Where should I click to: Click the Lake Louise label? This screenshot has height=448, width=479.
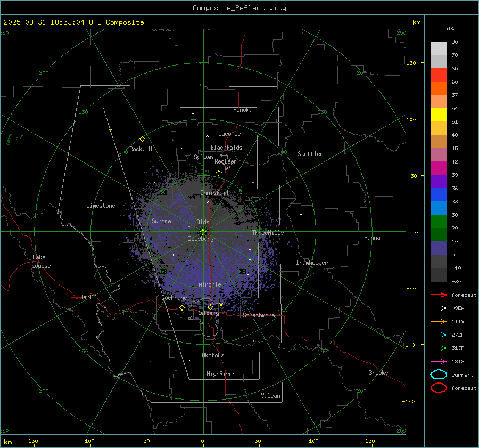[41, 262]
